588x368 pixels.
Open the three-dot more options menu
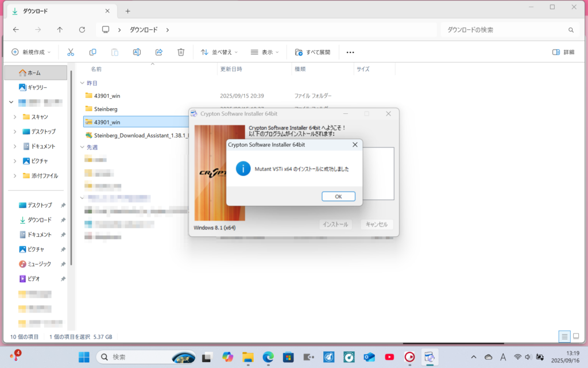(x=350, y=52)
